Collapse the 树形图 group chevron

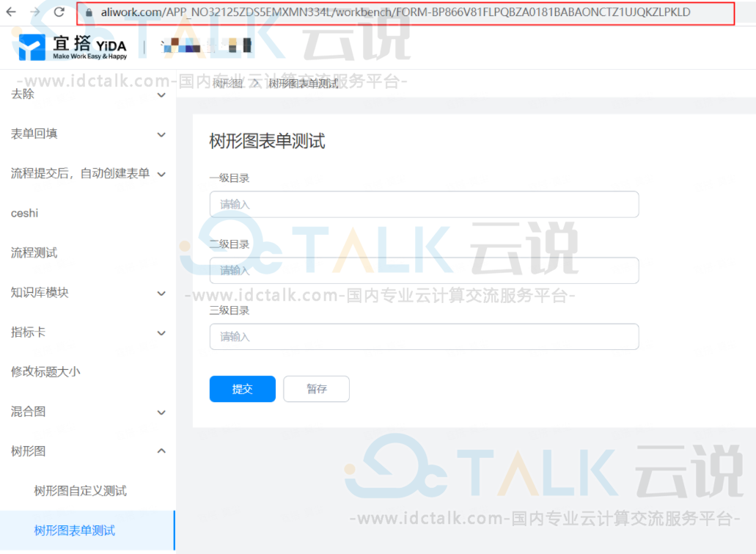(x=161, y=451)
